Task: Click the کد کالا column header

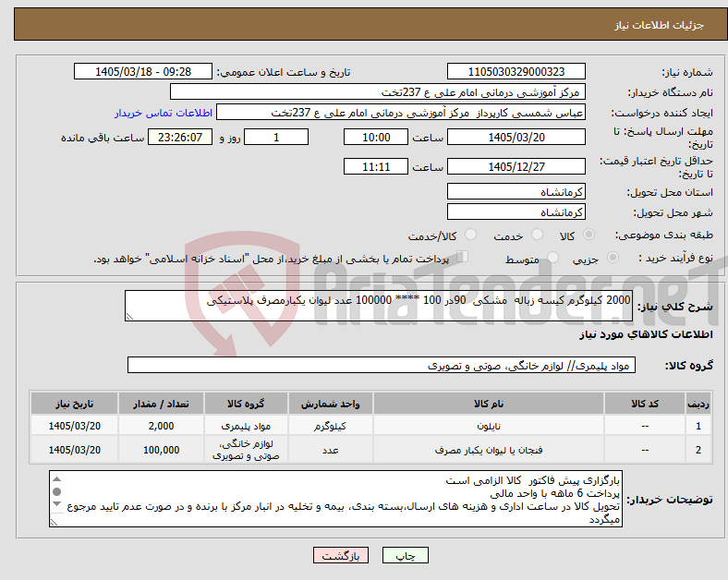Action: (x=645, y=404)
